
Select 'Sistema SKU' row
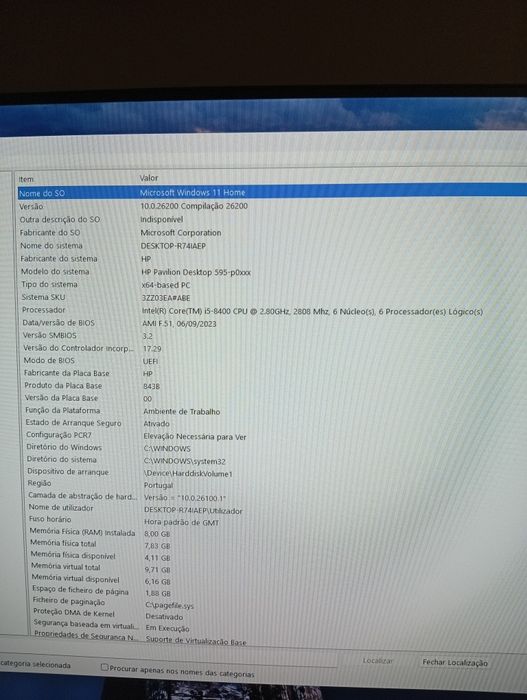click(x=43, y=297)
